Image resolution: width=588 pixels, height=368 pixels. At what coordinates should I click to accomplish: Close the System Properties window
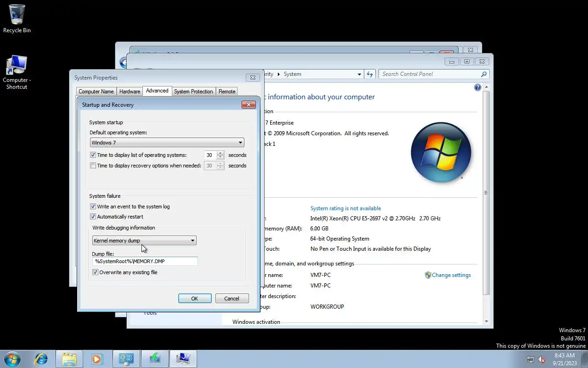252,78
